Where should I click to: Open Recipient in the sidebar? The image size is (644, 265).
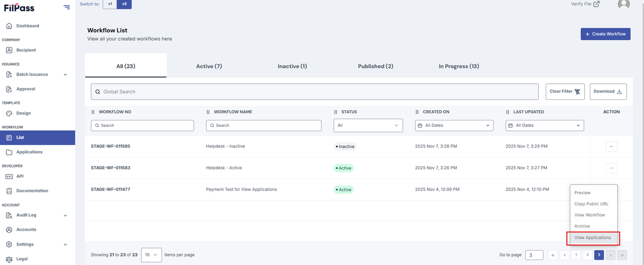pyautogui.click(x=26, y=50)
